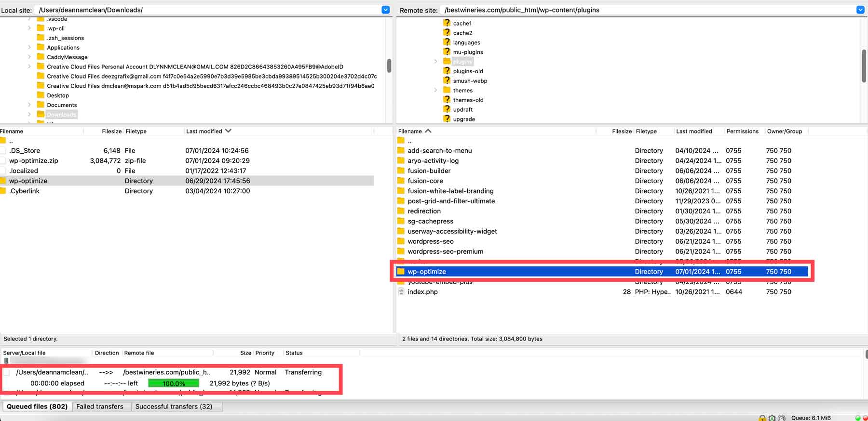868x421 pixels.
Task: Click the fusion-builder folder icon
Action: click(401, 171)
